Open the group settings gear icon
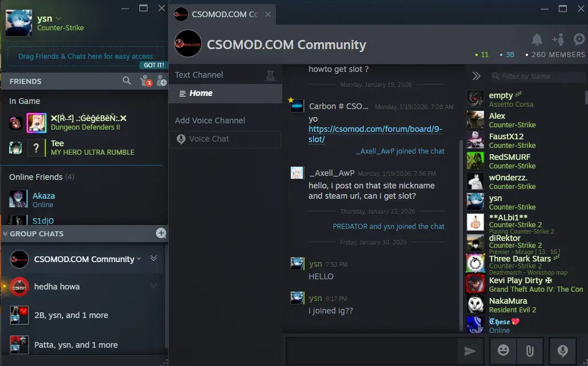The image size is (588, 366). [579, 39]
